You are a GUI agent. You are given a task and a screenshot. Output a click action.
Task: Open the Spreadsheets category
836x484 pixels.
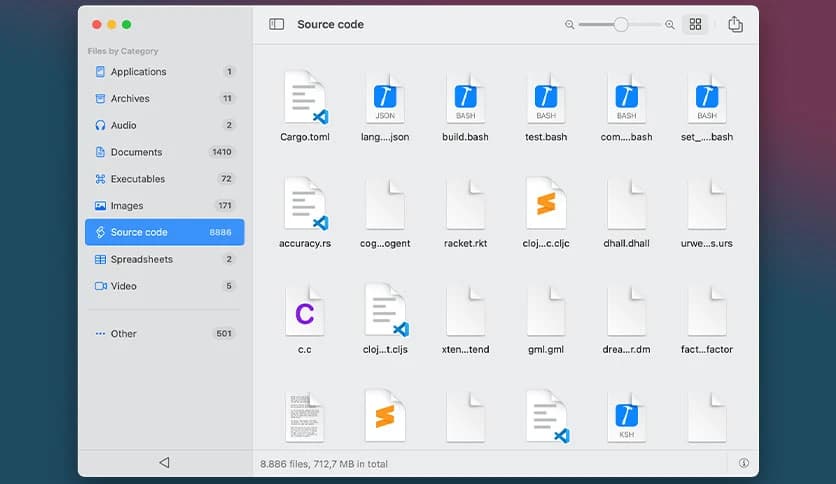tap(164, 259)
